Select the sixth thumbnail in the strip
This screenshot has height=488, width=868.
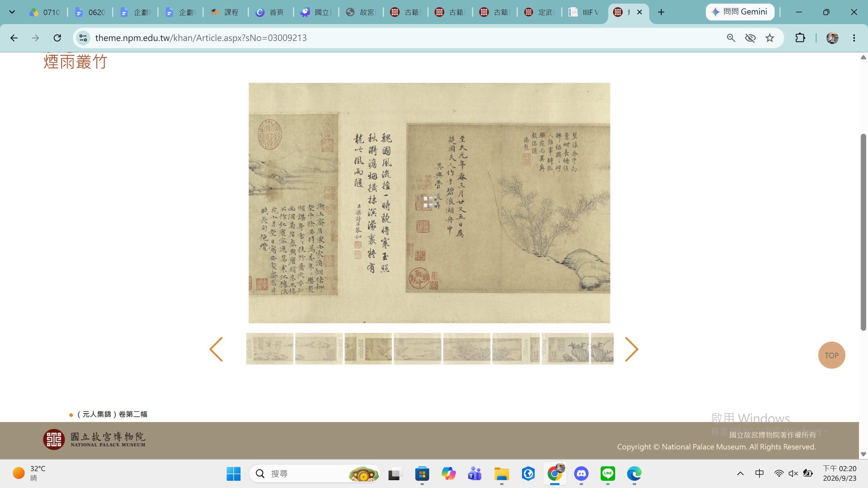[x=516, y=349]
